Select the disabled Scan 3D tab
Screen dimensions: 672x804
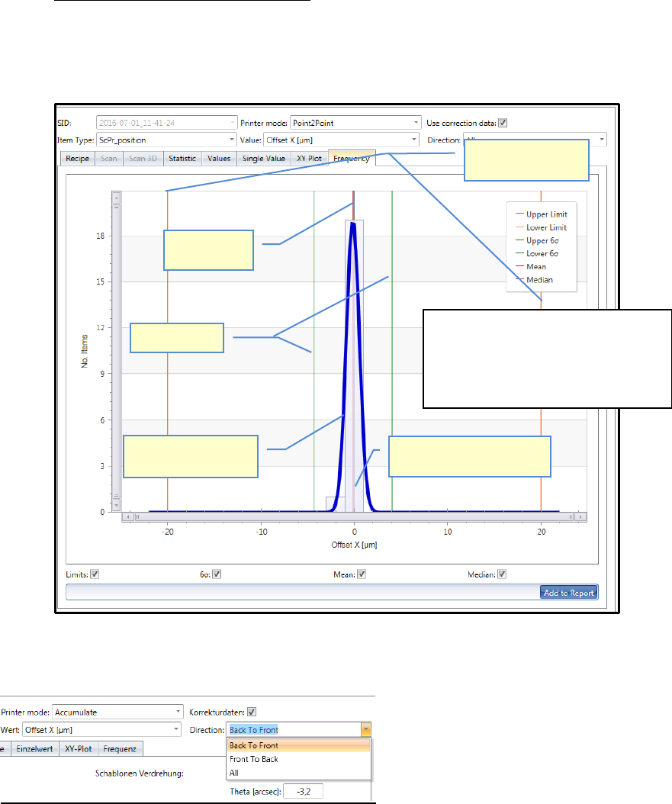pyautogui.click(x=143, y=159)
